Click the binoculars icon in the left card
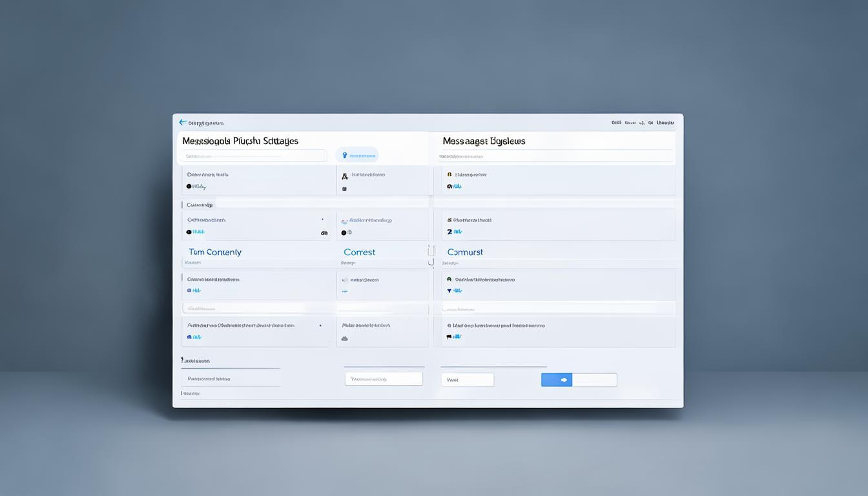 coord(324,232)
